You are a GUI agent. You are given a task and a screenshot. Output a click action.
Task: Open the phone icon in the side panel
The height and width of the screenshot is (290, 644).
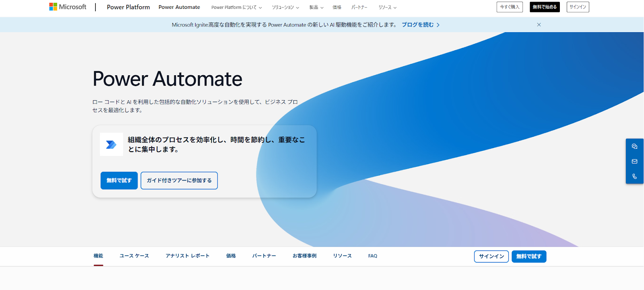(x=635, y=176)
